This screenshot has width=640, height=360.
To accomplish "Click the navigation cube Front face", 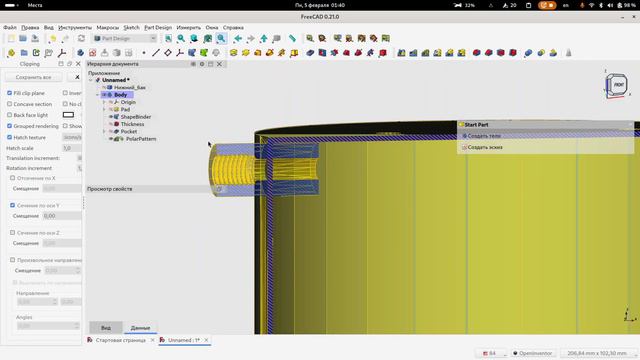I will pos(619,84).
